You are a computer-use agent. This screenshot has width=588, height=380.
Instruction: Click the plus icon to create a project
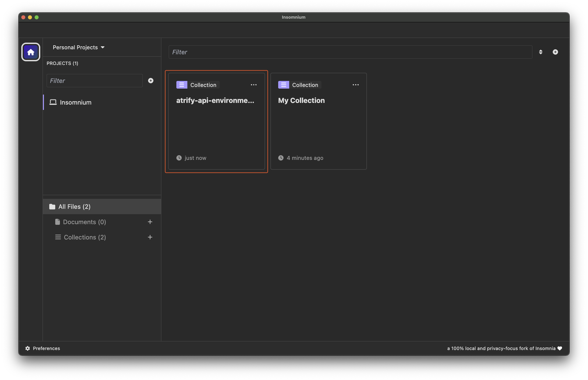click(151, 81)
